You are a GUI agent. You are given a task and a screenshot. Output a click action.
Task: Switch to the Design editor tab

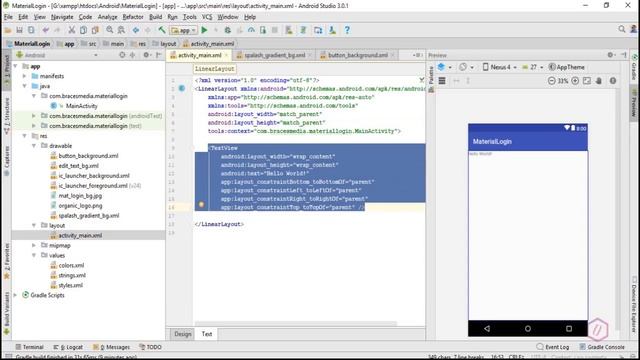click(x=182, y=334)
